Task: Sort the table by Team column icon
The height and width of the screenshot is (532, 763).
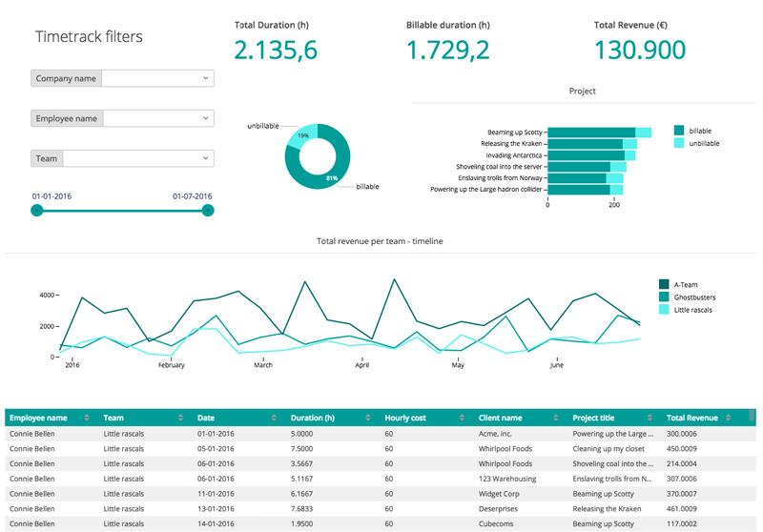Action: (x=181, y=418)
